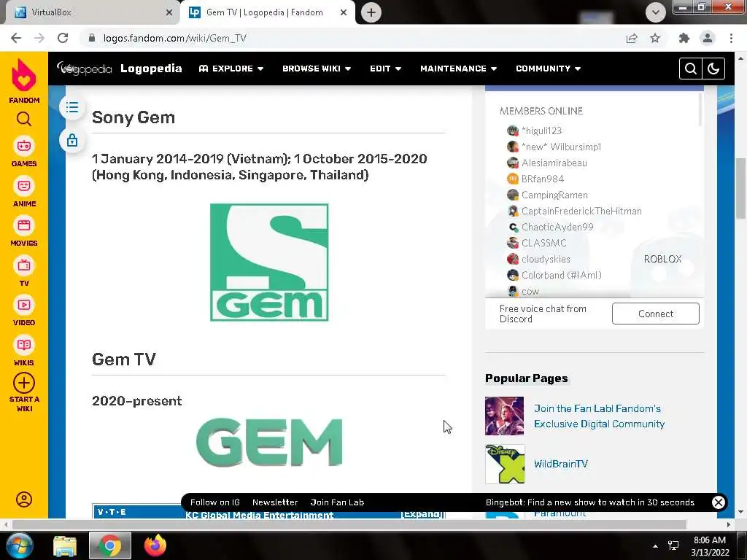Bookmark this page with the star icon
Screen dimensions: 747x560
(x=655, y=38)
